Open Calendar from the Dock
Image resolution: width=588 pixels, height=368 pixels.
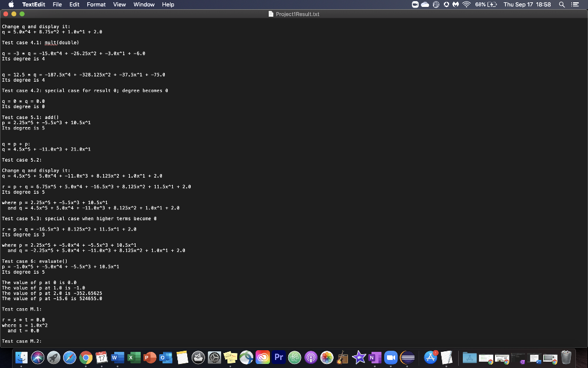pyautogui.click(x=102, y=358)
